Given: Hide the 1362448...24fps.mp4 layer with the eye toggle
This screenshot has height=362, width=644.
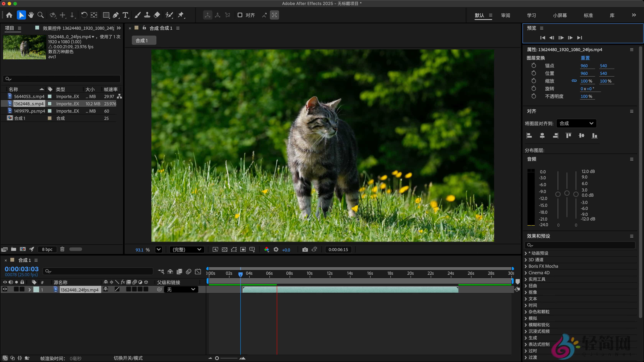Looking at the screenshot, I should click(5, 289).
